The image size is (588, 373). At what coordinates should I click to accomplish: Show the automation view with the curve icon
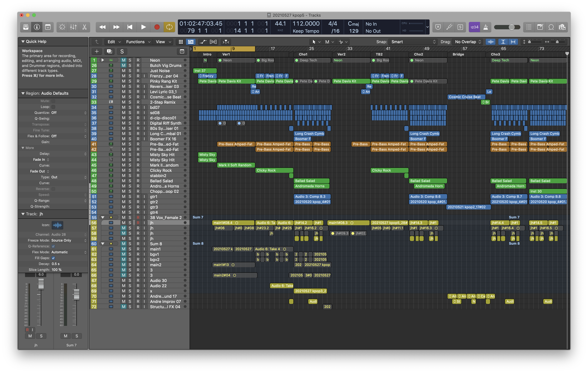click(x=203, y=42)
